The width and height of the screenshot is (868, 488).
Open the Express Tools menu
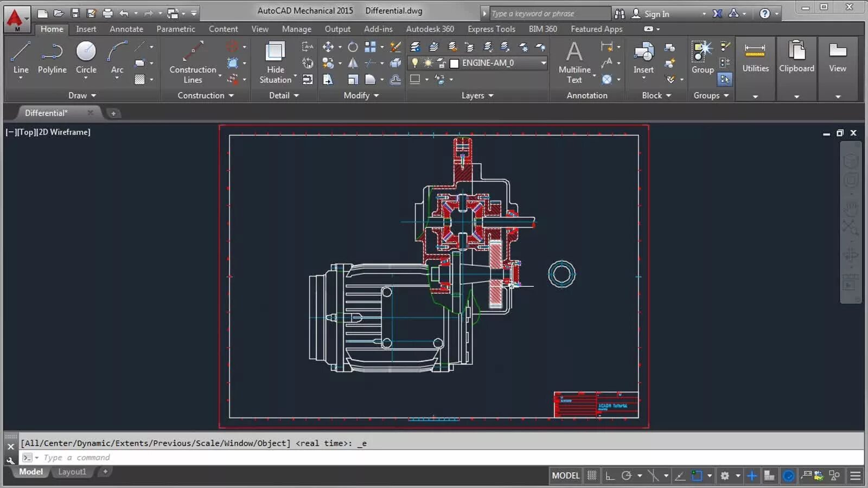(x=490, y=29)
